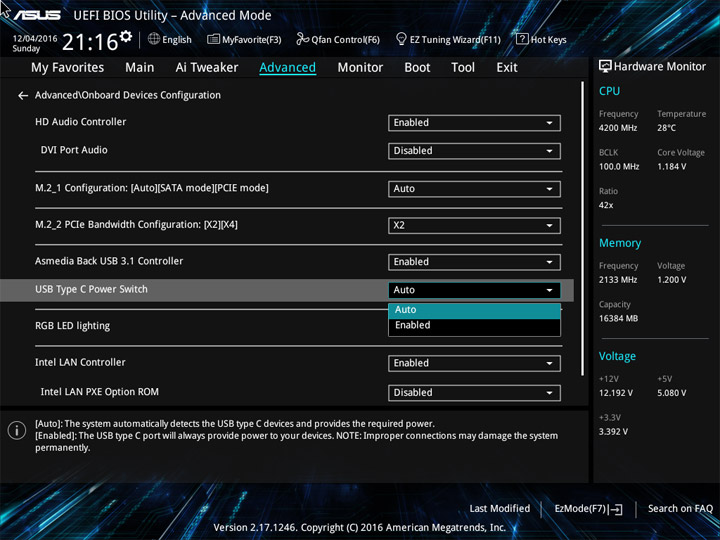Open Hot Keys question mark icon
720x540 pixels.
(x=522, y=39)
